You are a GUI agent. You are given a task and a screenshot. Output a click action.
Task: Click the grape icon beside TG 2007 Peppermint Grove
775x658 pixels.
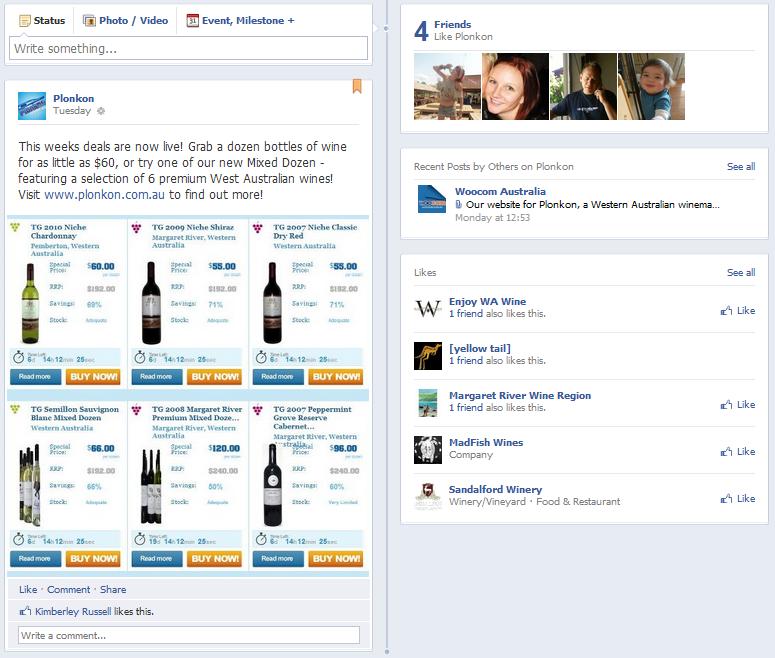coord(258,410)
